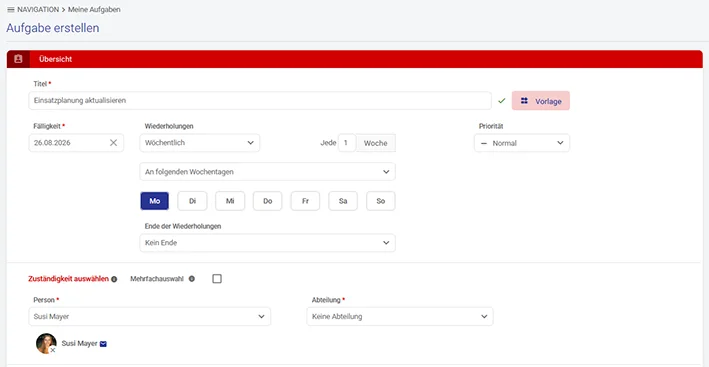The height and width of the screenshot is (367, 709).
Task: Select the Do weekday toggle
Action: tap(268, 201)
